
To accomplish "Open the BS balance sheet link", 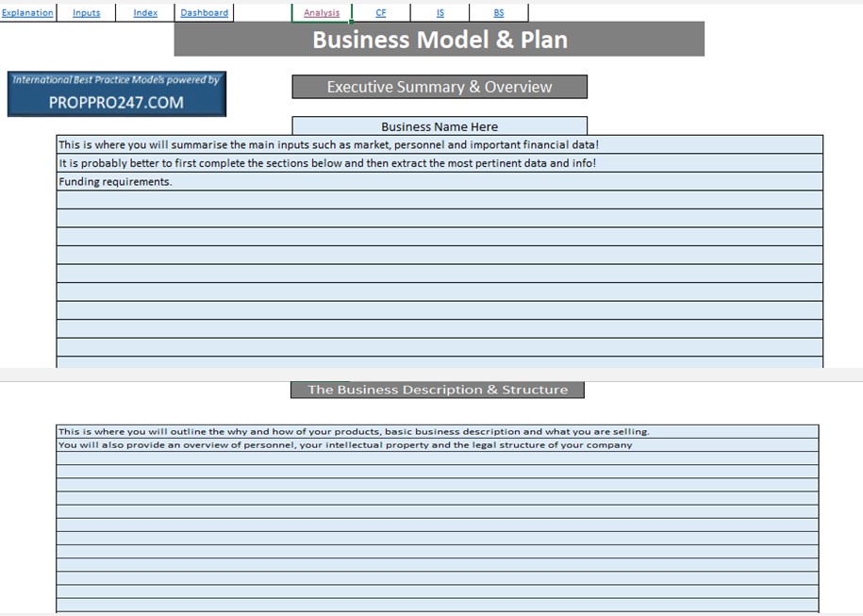I will pos(499,12).
